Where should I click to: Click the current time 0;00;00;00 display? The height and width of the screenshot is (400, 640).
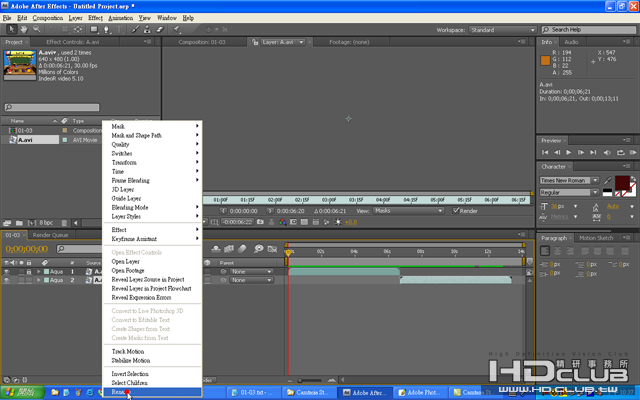click(27, 249)
